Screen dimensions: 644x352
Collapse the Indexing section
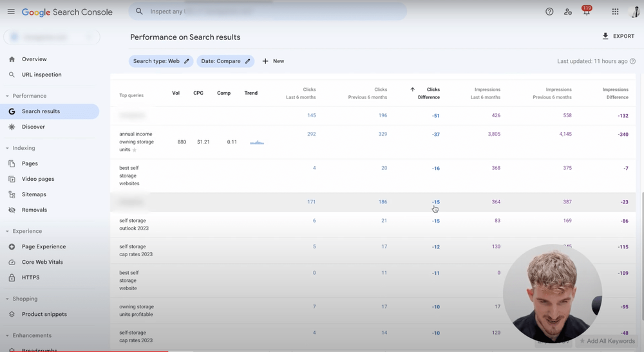[7, 148]
